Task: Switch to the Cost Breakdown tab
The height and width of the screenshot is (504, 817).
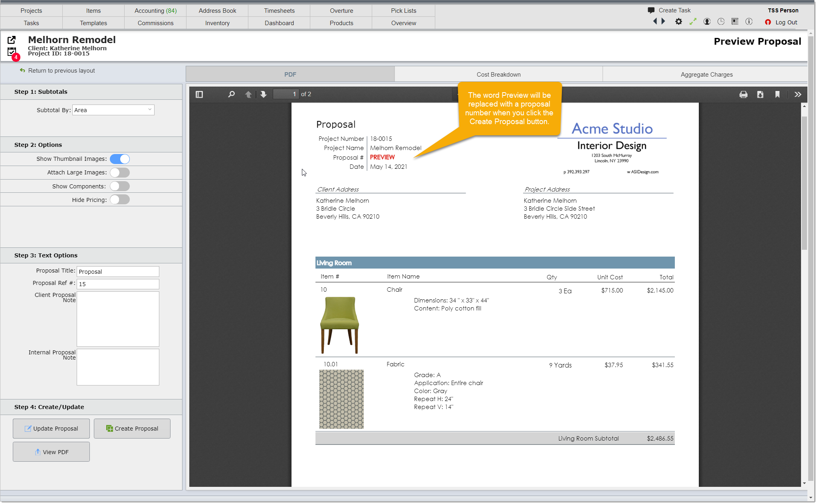Action: (498, 74)
